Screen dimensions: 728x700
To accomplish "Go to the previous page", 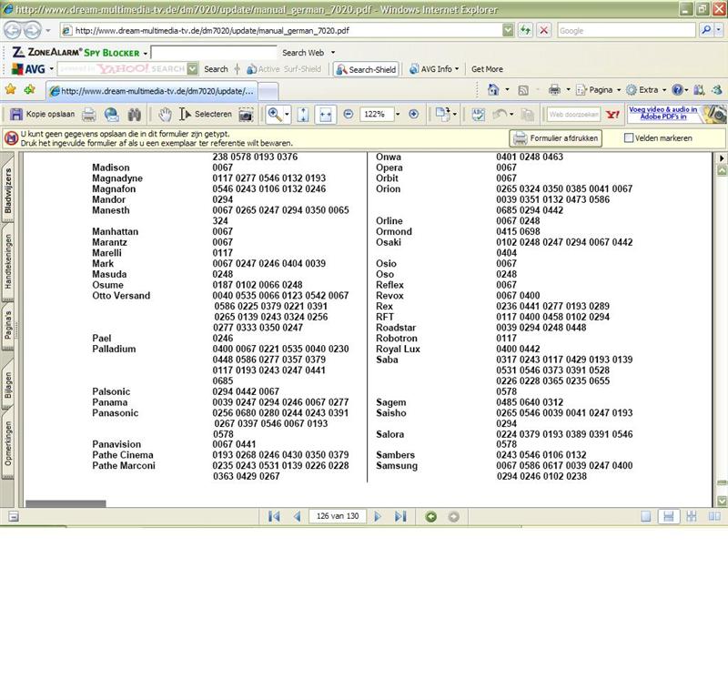I will point(298,516).
